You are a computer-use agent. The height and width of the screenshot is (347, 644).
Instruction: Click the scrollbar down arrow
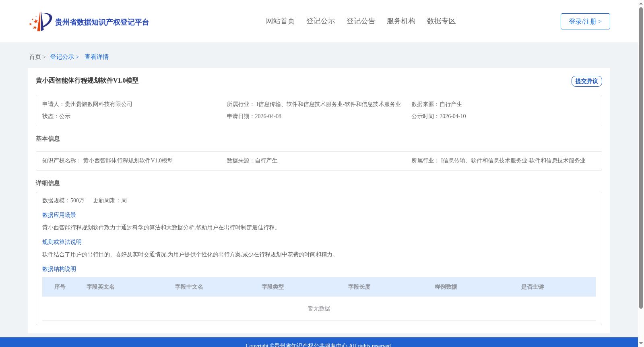click(641, 343)
